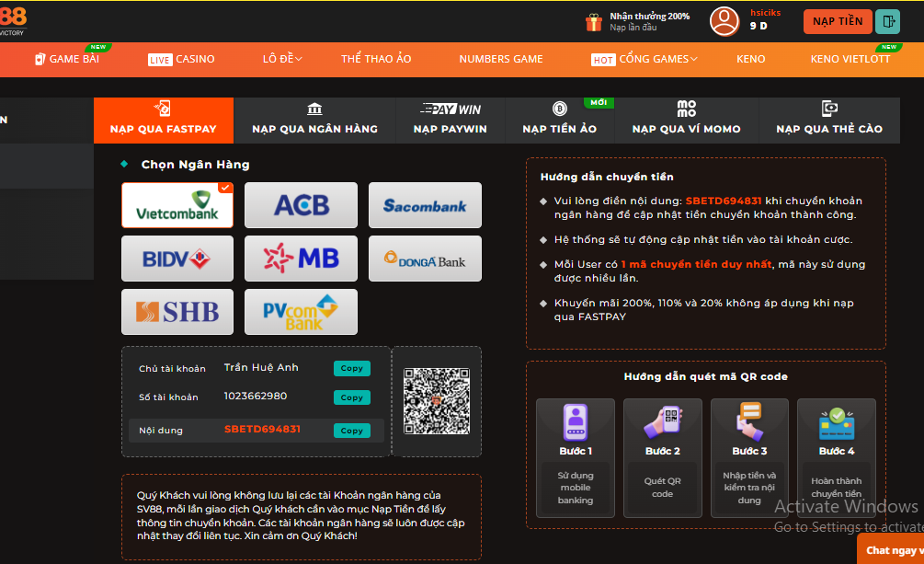The image size is (924, 564).
Task: Switch to Nạp Qua Ví Momo tab
Action: (x=687, y=121)
